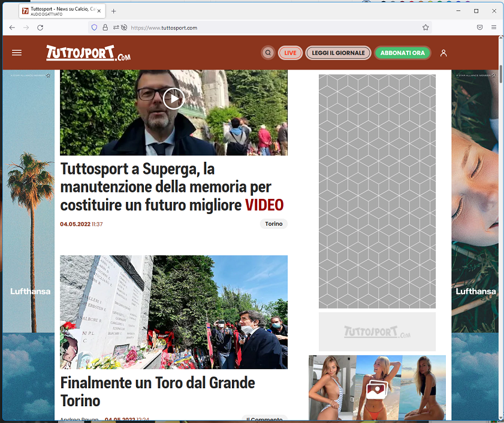This screenshot has height=423, width=504.
Task: Select the Tuttosport browser tab
Action: (x=62, y=11)
